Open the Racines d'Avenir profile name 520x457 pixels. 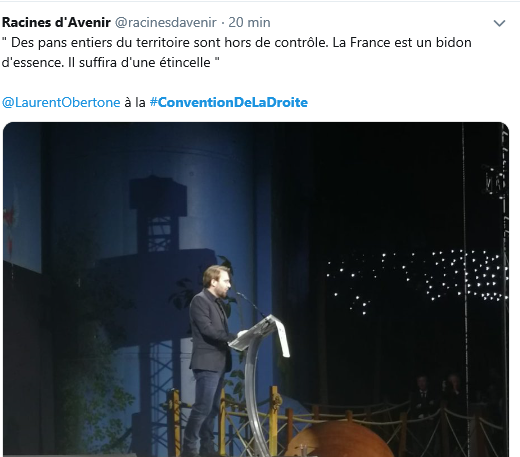(x=56, y=23)
